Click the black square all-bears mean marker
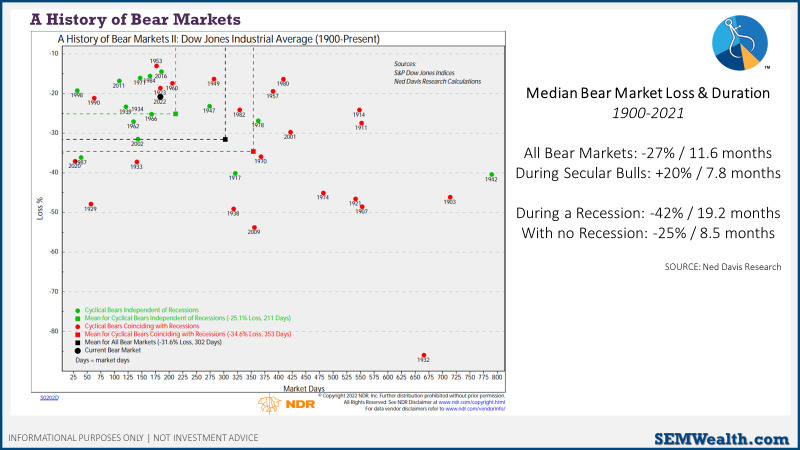The image size is (800, 450). 226,139
